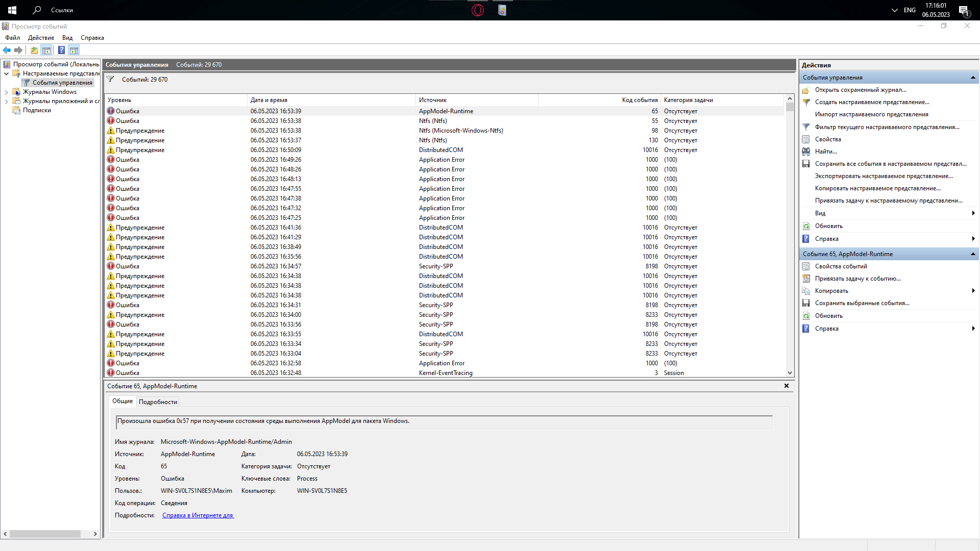Viewport: 980px width, 551px height.
Task: Expand the upper Справка submenu arrow
Action: [x=973, y=239]
